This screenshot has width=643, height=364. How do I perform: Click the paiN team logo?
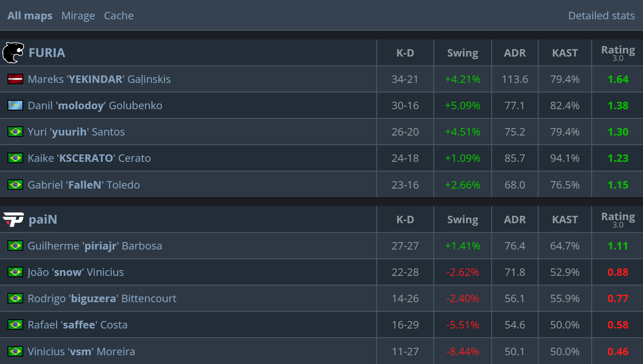pyautogui.click(x=13, y=219)
